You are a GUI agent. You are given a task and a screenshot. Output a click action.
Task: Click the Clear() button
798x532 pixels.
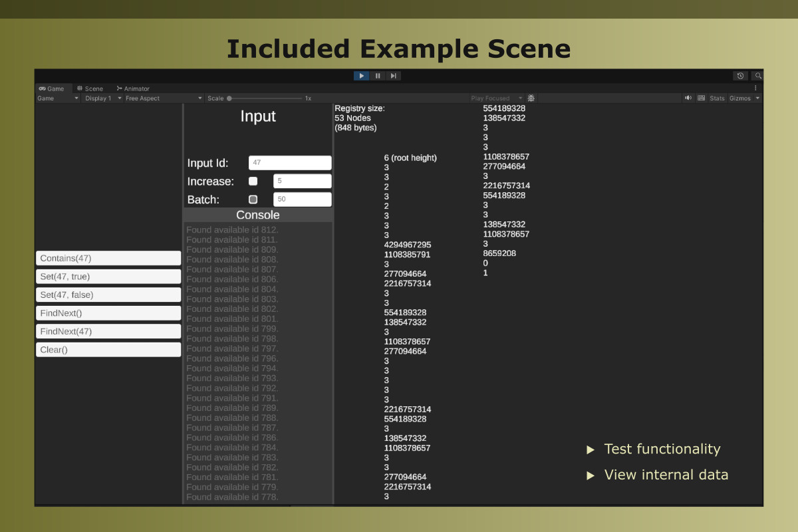pyautogui.click(x=108, y=350)
